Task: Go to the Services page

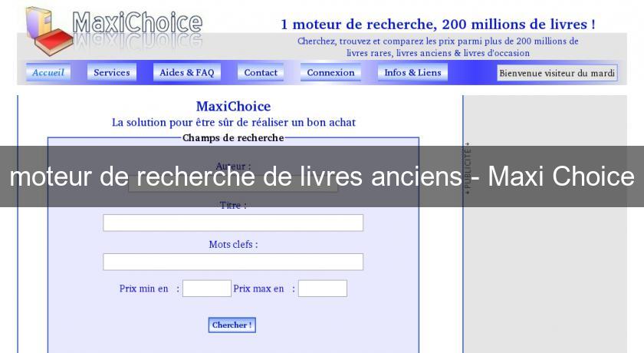Action: point(112,73)
